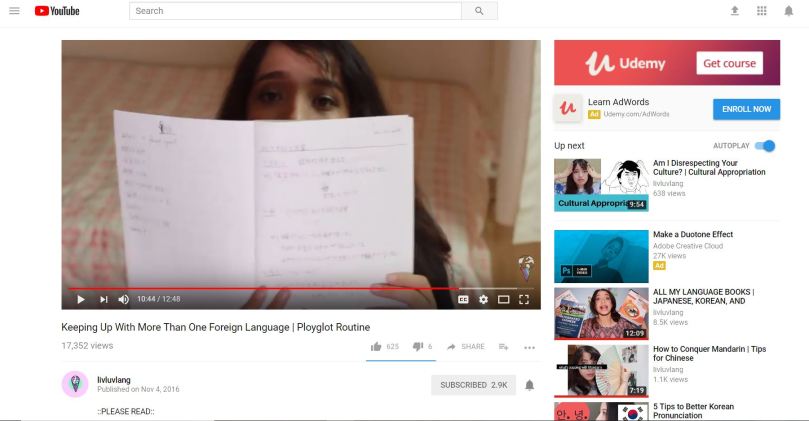This screenshot has width=809, height=421.
Task: Open the video upload icon
Action: pos(735,11)
